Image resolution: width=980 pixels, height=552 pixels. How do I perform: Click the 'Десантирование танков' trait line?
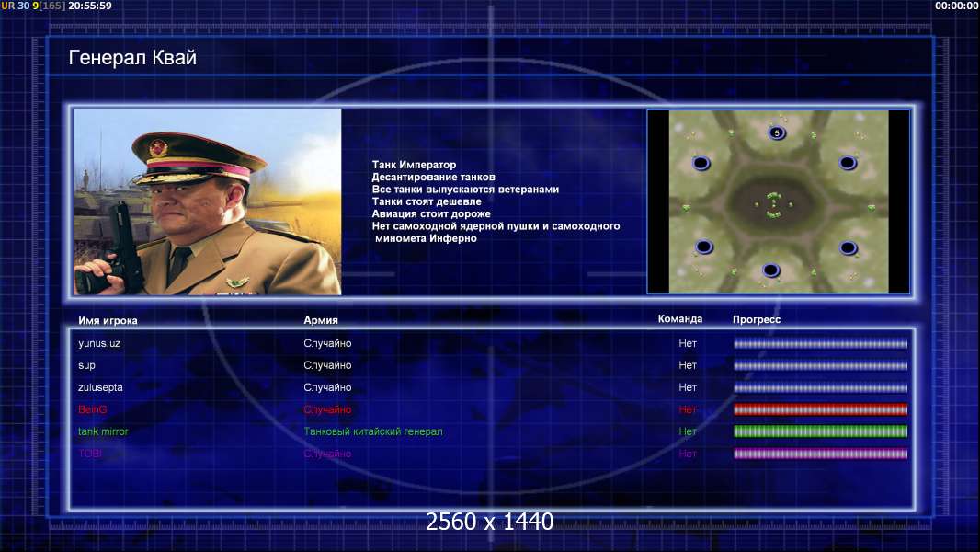[x=433, y=177]
